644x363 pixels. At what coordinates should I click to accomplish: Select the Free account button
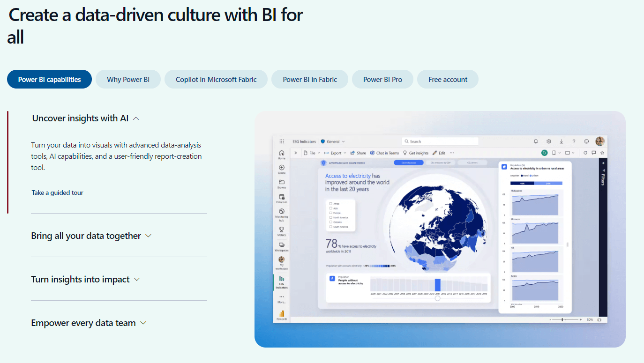click(x=448, y=79)
